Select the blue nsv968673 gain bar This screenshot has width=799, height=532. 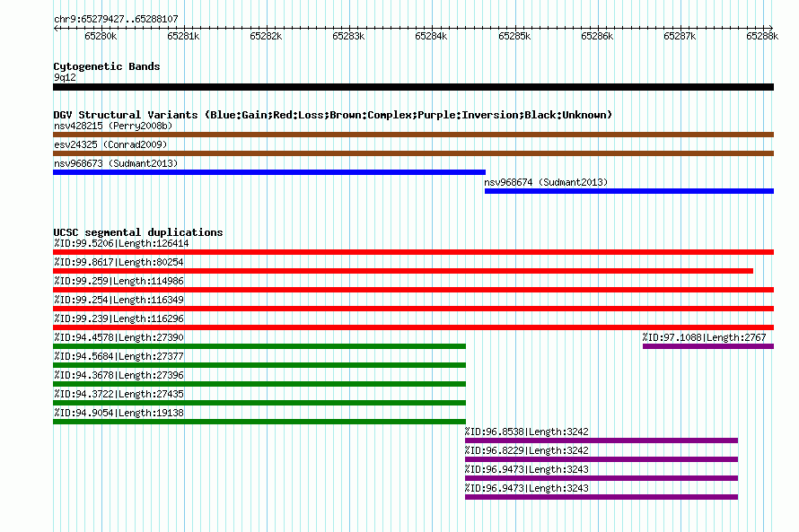tap(269, 172)
